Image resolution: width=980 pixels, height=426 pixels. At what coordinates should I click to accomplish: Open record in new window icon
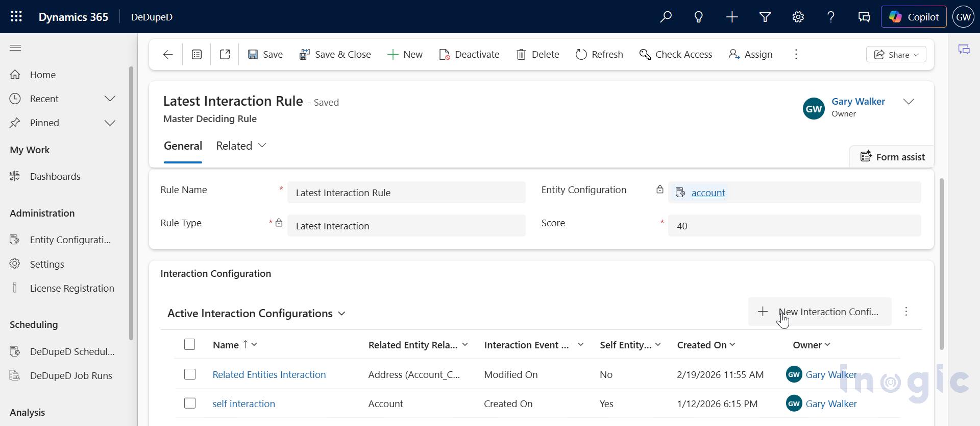point(225,54)
